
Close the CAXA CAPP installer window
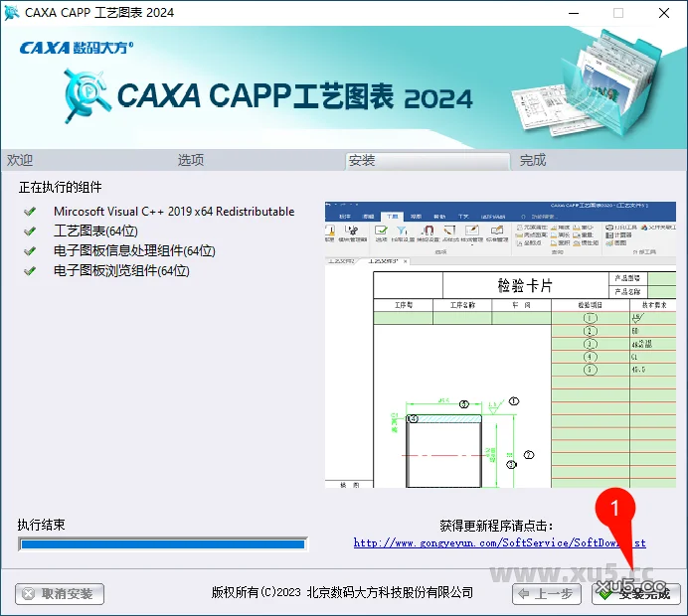[664, 13]
